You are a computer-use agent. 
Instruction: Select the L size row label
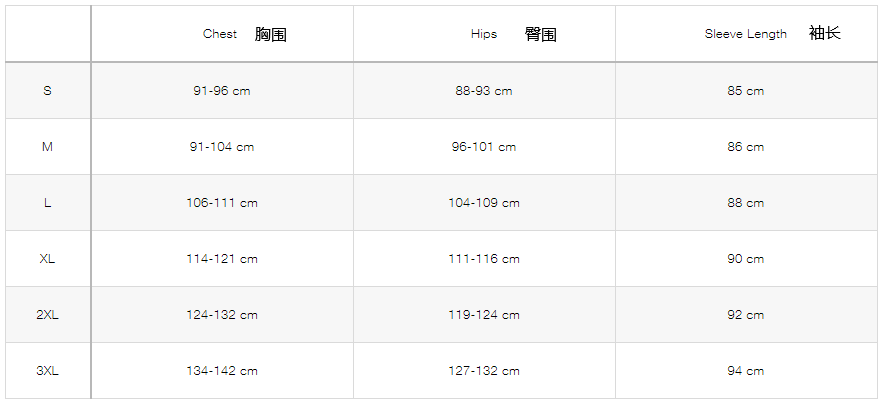pyautogui.click(x=47, y=203)
